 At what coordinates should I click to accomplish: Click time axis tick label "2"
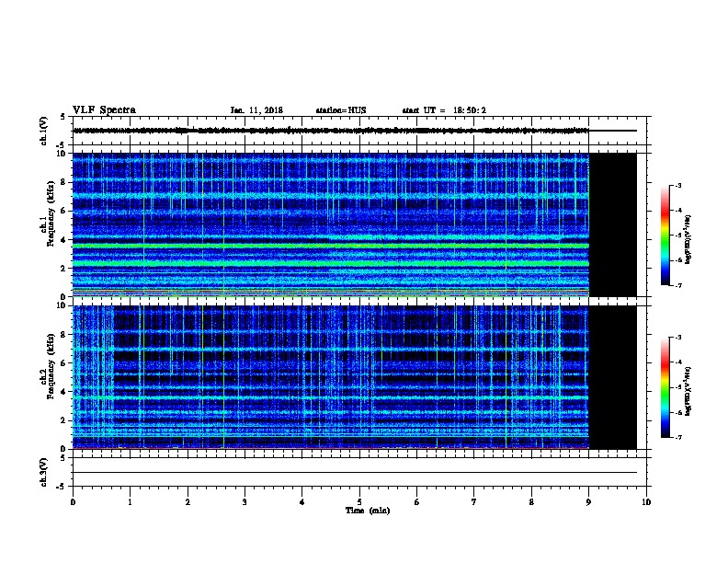pyautogui.click(x=188, y=502)
